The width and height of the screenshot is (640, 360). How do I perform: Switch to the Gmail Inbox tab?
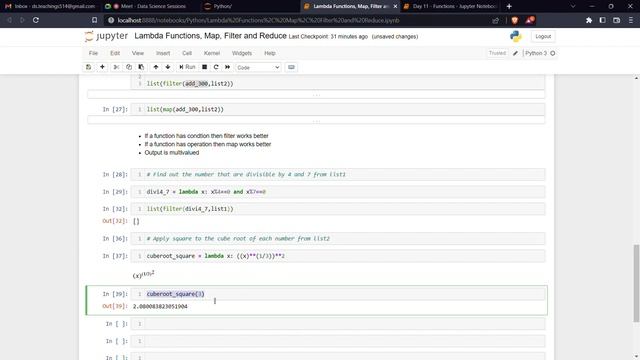50,7
